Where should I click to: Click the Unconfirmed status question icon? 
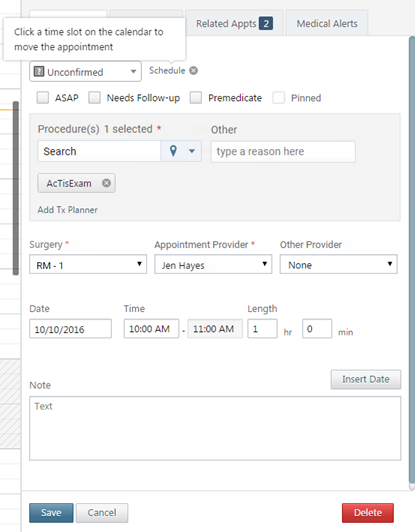pyautogui.click(x=39, y=72)
